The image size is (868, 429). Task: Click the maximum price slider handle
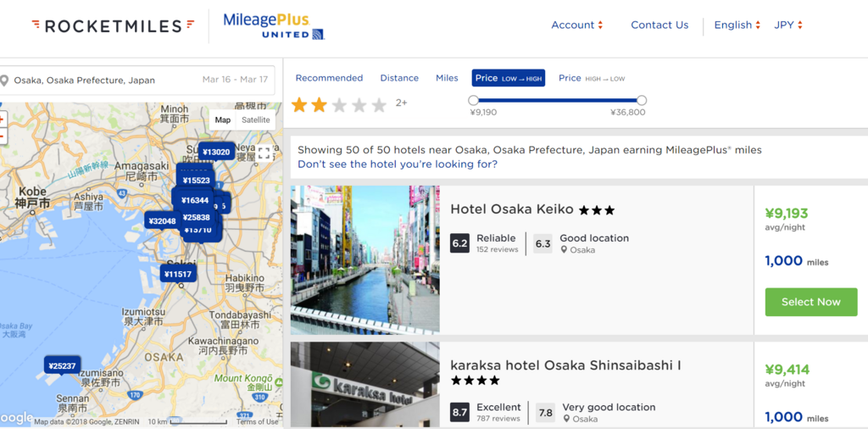642,100
